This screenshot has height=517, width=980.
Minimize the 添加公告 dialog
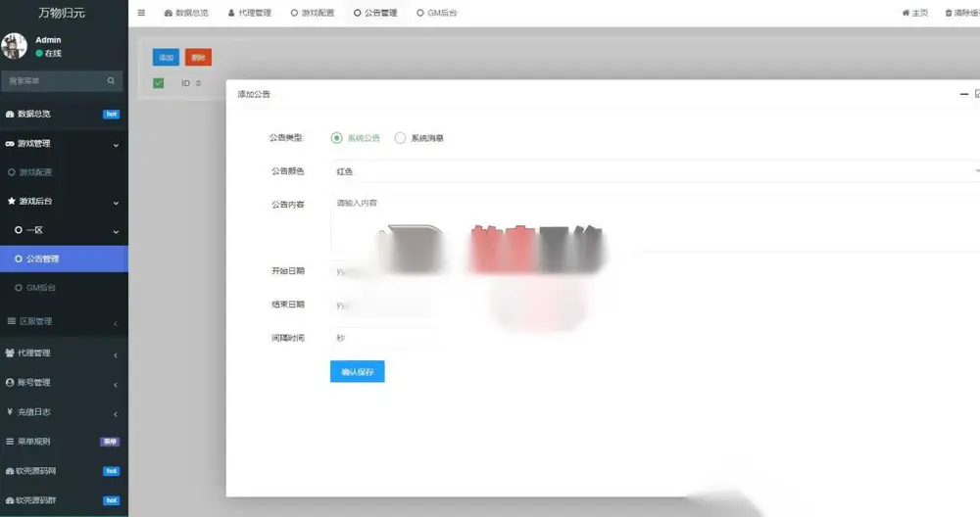963,94
